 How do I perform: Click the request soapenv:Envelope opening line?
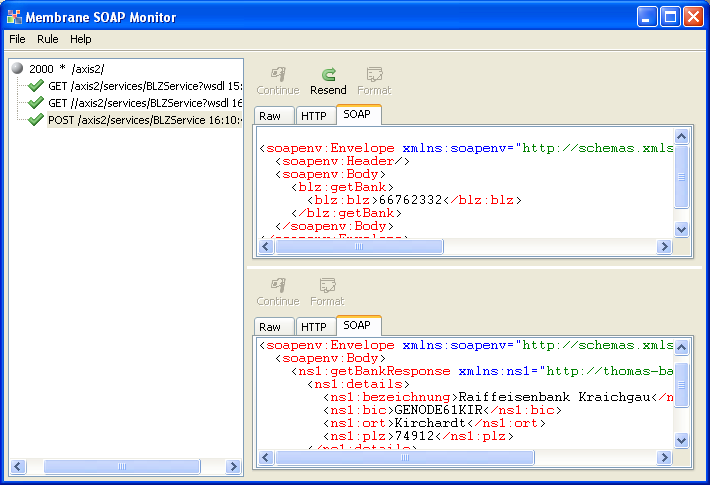click(466, 148)
